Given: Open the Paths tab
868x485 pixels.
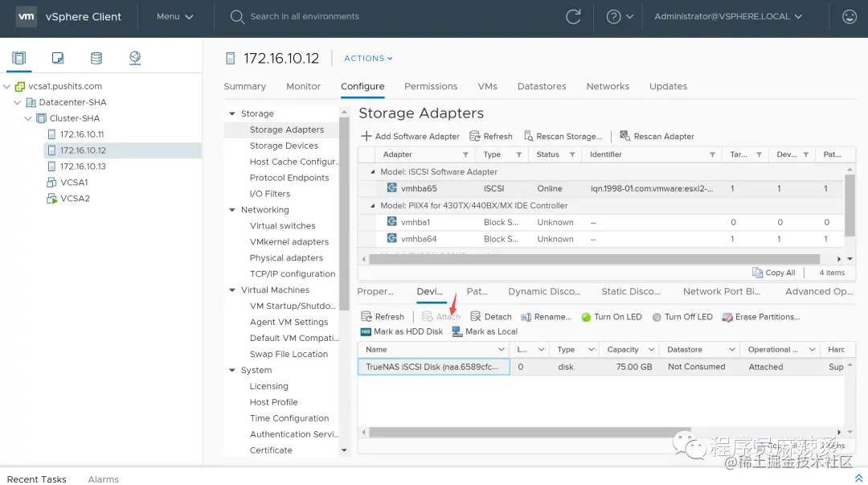Looking at the screenshot, I should coord(477,291).
